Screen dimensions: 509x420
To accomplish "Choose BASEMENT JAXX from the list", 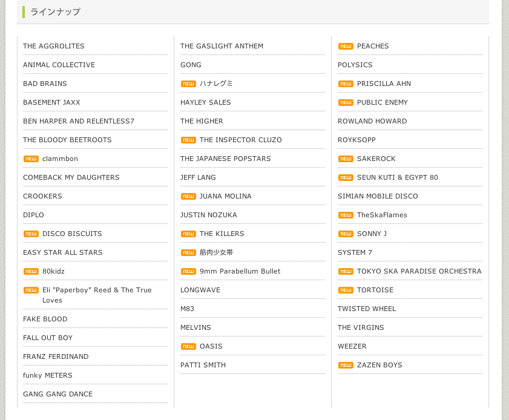I will pos(51,102).
